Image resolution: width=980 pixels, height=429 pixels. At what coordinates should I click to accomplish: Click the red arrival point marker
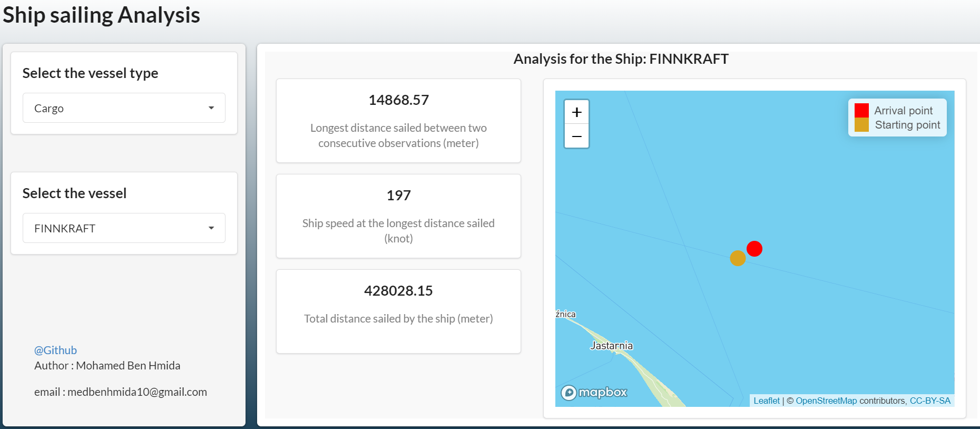point(754,249)
